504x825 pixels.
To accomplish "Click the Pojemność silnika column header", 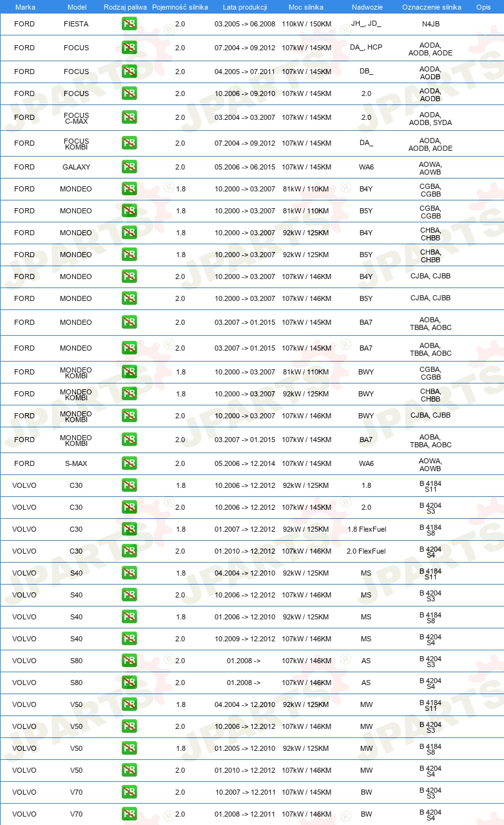I will coord(180,7).
